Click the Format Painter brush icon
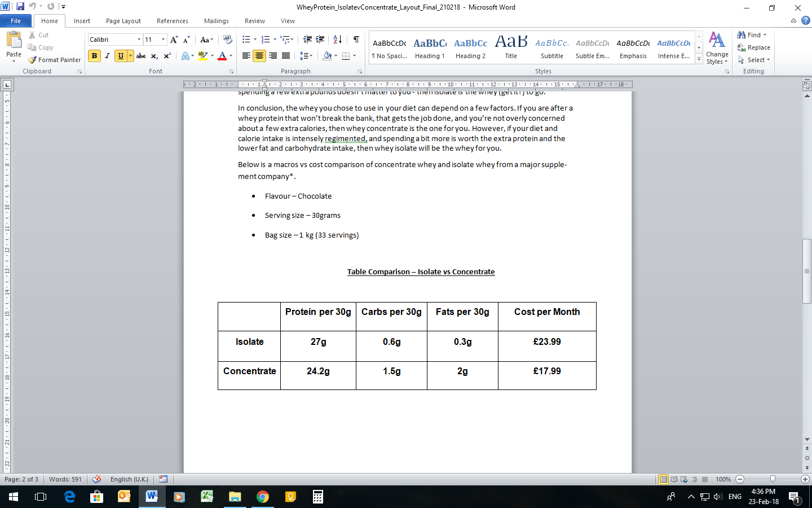Image resolution: width=812 pixels, height=508 pixels. [33, 60]
